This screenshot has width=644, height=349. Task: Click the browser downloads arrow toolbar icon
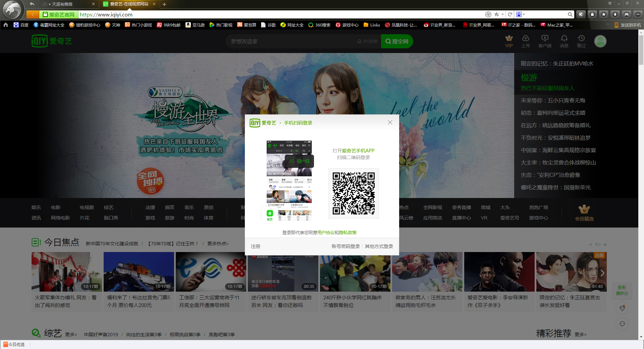tap(615, 14)
